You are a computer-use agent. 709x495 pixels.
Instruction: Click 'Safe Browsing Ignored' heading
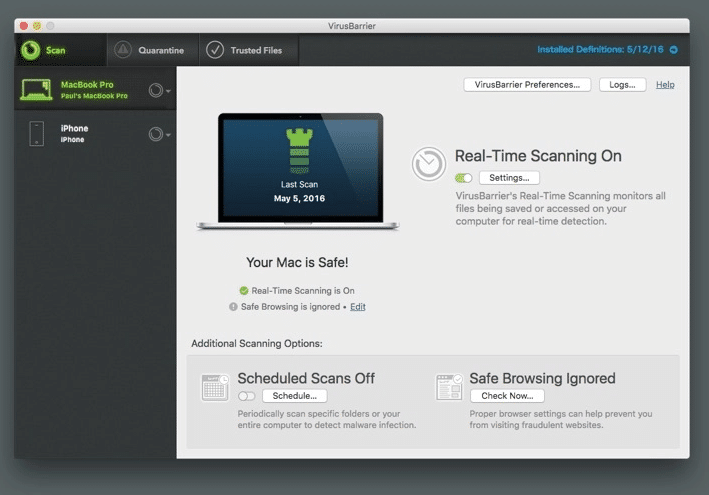pyautogui.click(x=542, y=378)
